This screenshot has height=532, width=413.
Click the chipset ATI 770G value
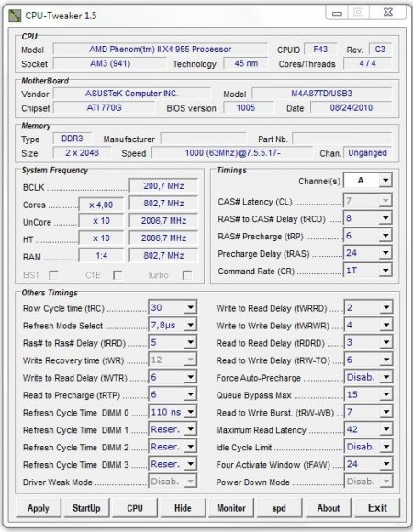[105, 108]
